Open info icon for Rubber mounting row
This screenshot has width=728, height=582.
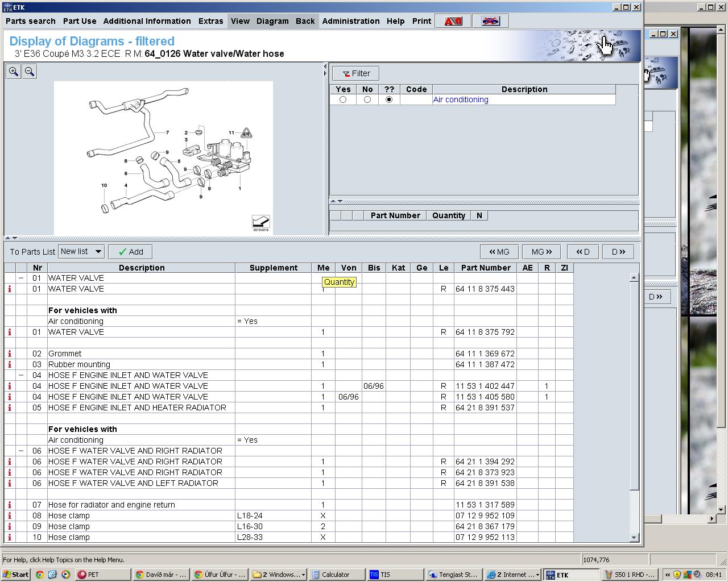(x=10, y=364)
